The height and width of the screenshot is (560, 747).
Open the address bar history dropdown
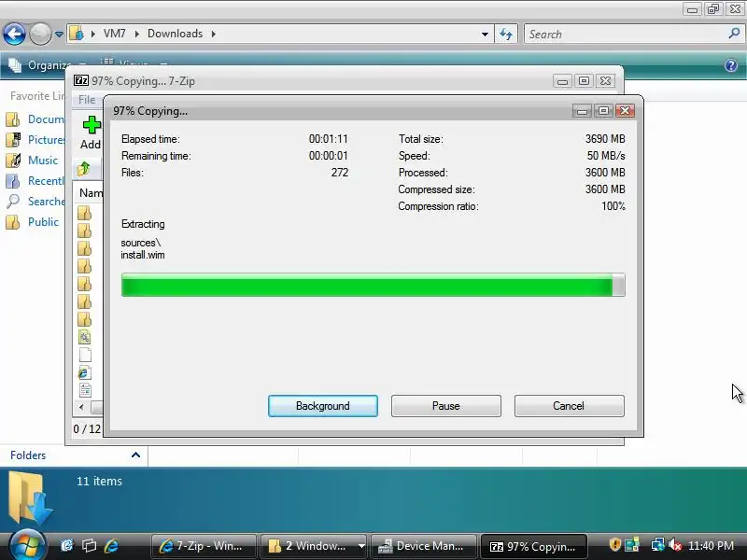pyautogui.click(x=485, y=35)
